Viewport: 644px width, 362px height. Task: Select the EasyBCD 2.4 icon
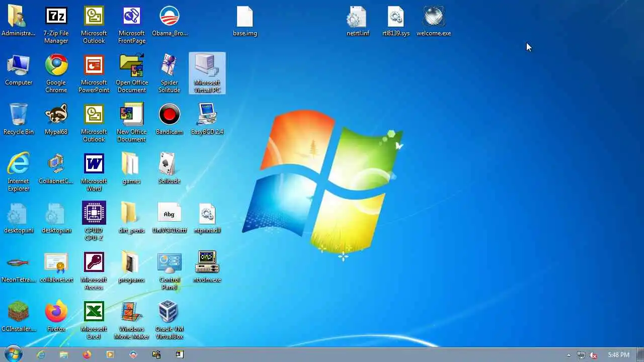tap(207, 120)
